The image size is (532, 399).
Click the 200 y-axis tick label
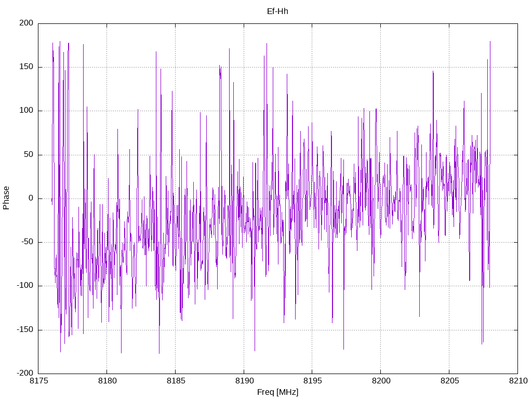coord(26,23)
